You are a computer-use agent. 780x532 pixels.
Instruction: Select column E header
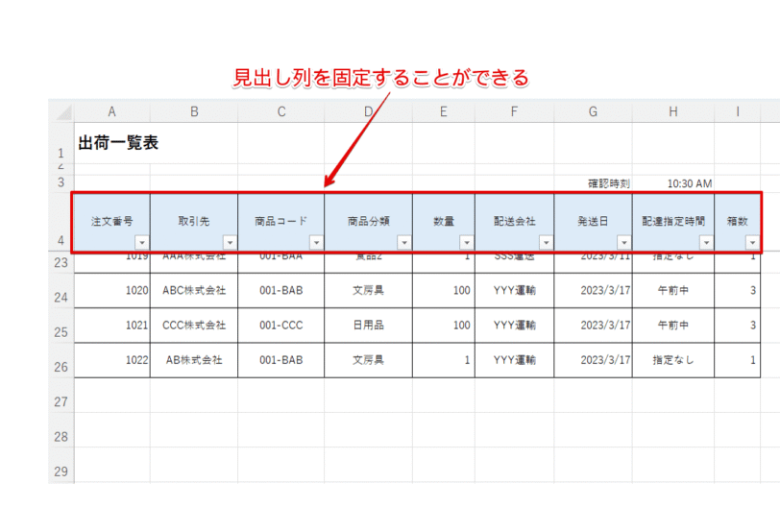443,111
